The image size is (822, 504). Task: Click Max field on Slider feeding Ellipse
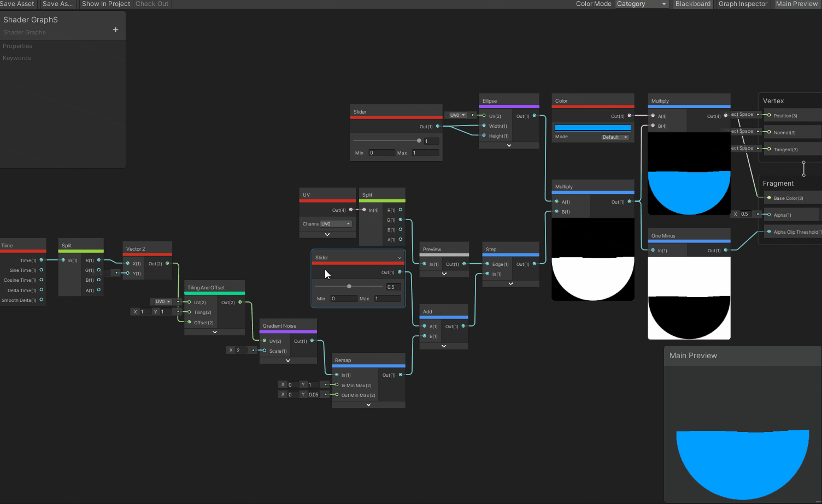[425, 153]
